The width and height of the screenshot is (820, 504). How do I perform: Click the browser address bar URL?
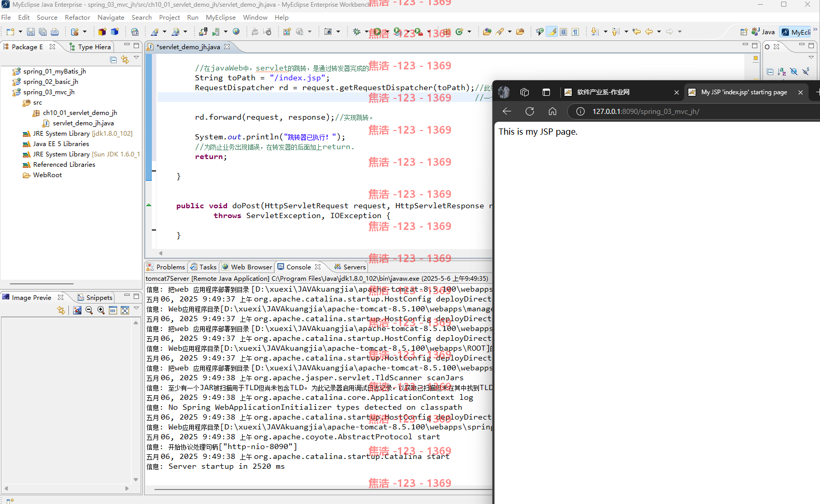(646, 111)
